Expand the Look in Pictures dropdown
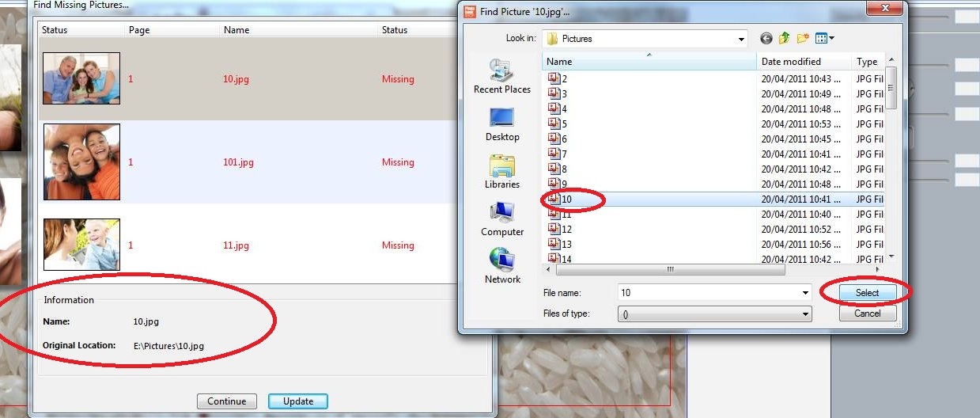 point(741,39)
